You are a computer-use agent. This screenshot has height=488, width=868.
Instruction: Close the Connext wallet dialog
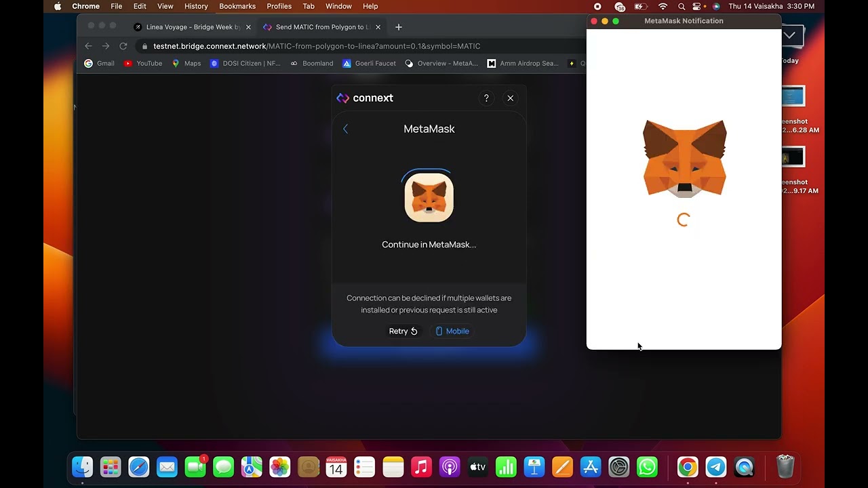click(x=511, y=98)
